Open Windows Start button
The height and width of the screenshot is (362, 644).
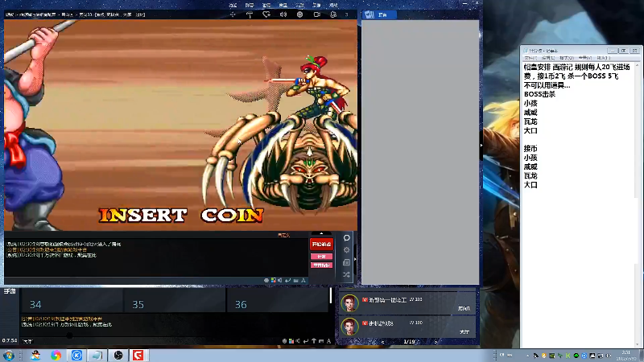click(x=8, y=355)
